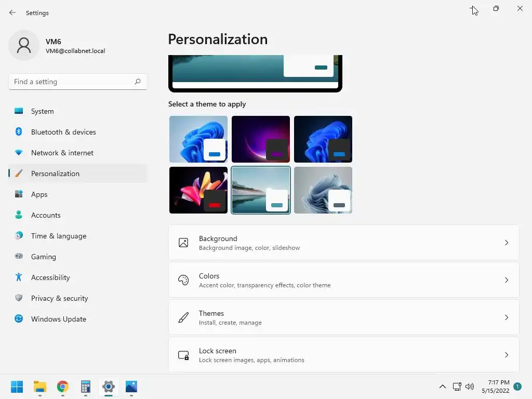Screen dimensions: 532x399
Task: Go to Gaming settings label
Action: click(x=44, y=257)
